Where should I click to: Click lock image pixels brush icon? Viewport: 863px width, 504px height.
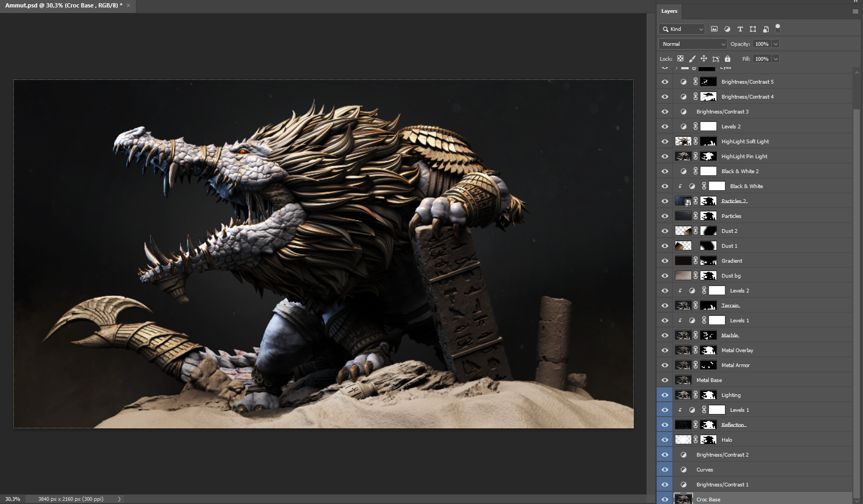(692, 59)
